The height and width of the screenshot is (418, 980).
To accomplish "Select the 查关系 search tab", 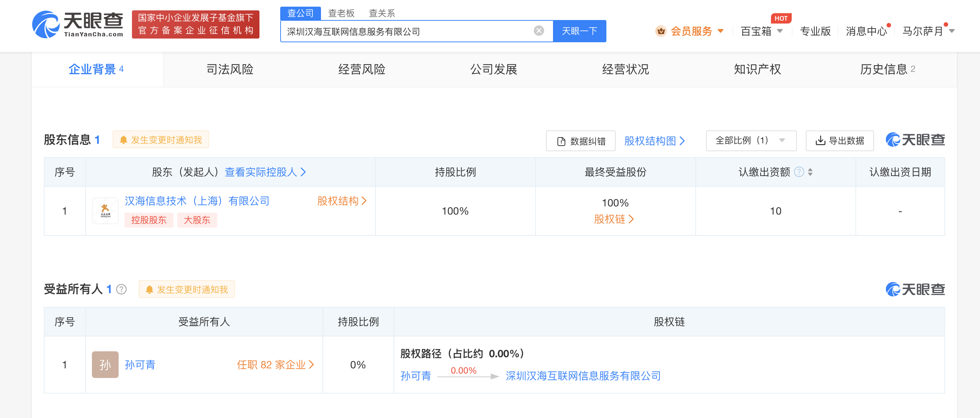I will point(382,13).
